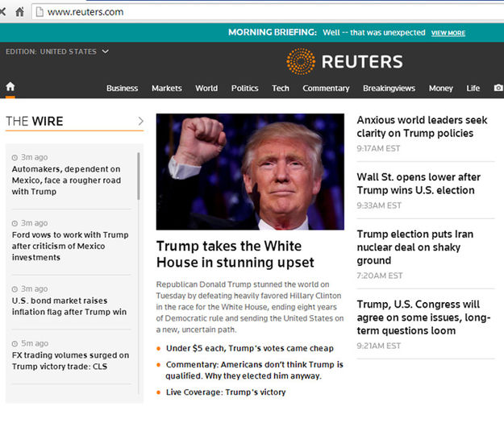The width and height of the screenshot is (504, 423).
Task: Expand The Wire section arrow
Action: coord(140,121)
